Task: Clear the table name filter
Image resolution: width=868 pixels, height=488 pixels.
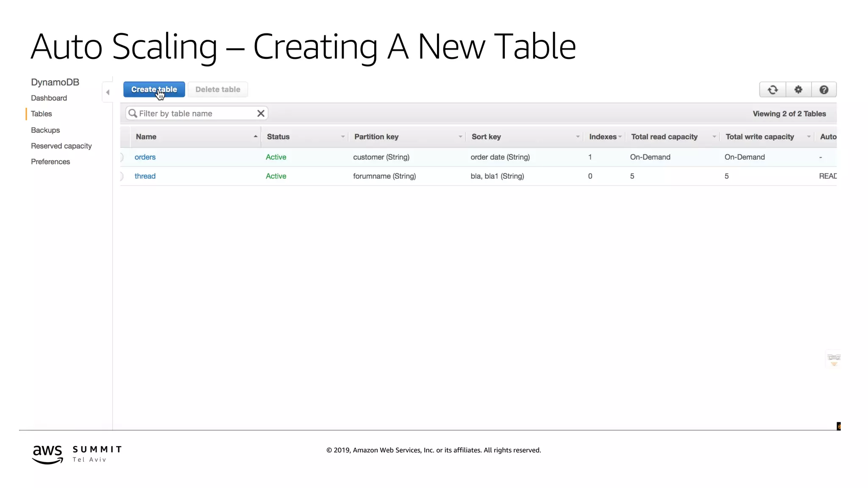Action: tap(261, 114)
